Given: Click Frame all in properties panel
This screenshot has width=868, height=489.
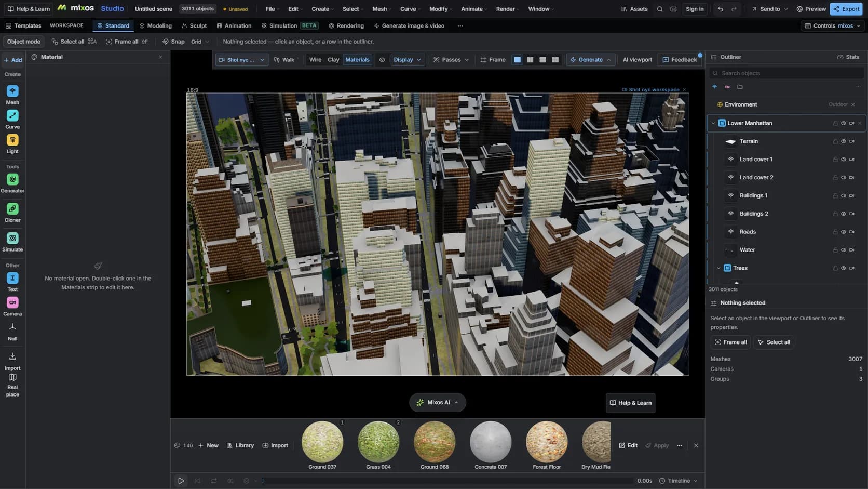Looking at the screenshot, I should [730, 342].
